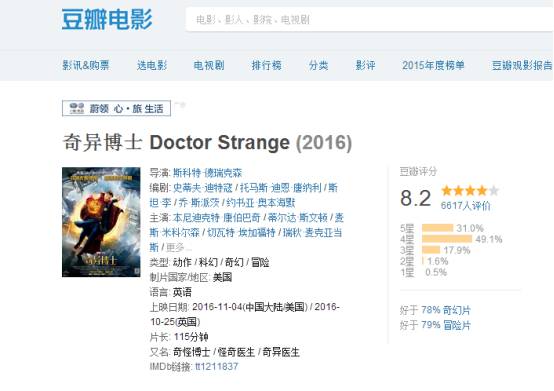Expand the cast list via 更多

[178, 247]
